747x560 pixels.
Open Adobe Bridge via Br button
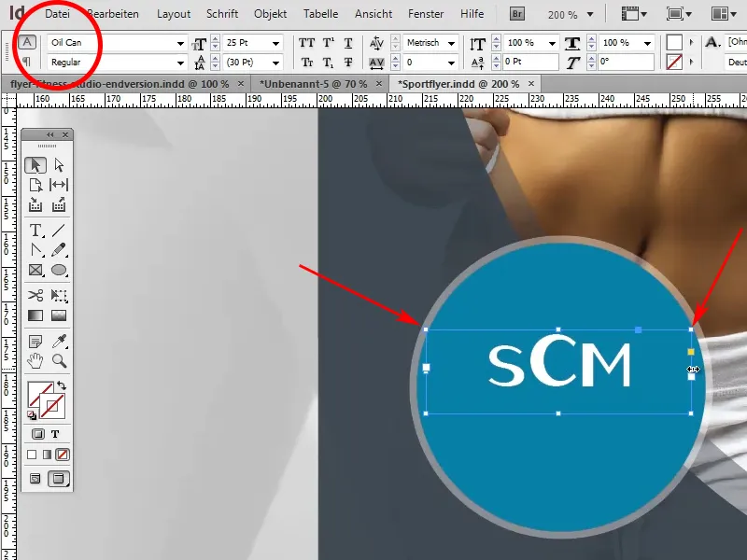click(517, 14)
